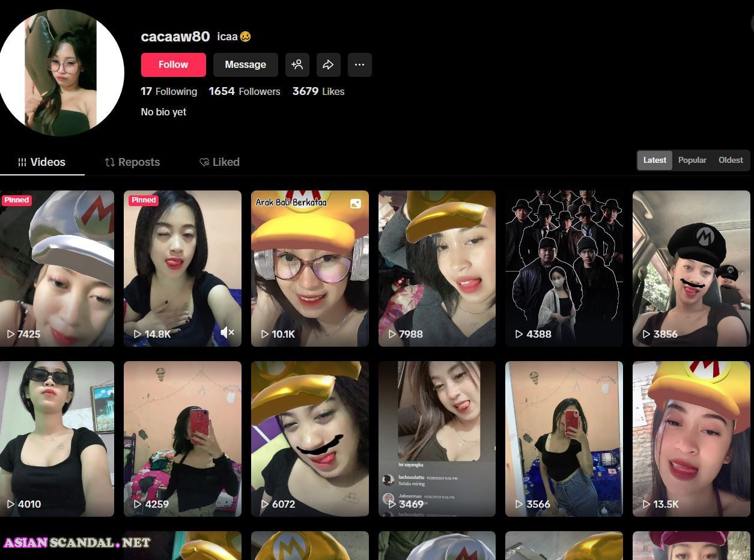Viewport: 754px width, 560px height.
Task: Open video with 6072 views
Action: pyautogui.click(x=310, y=439)
